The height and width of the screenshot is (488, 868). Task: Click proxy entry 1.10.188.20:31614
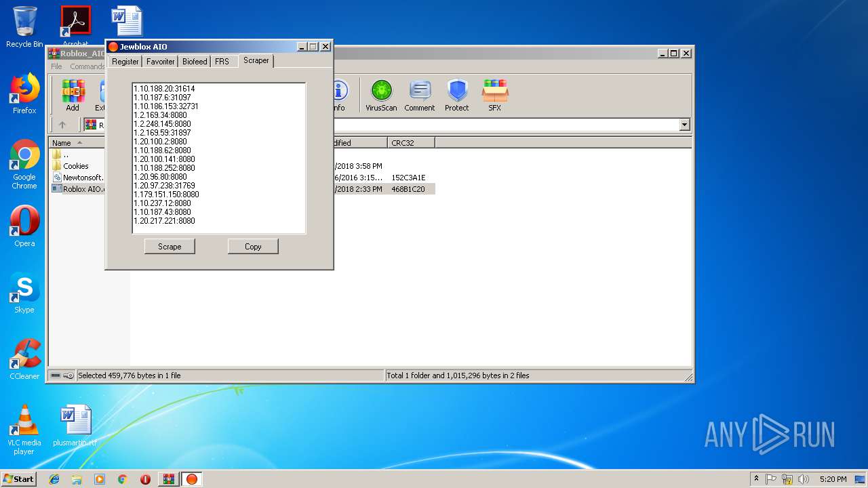164,89
